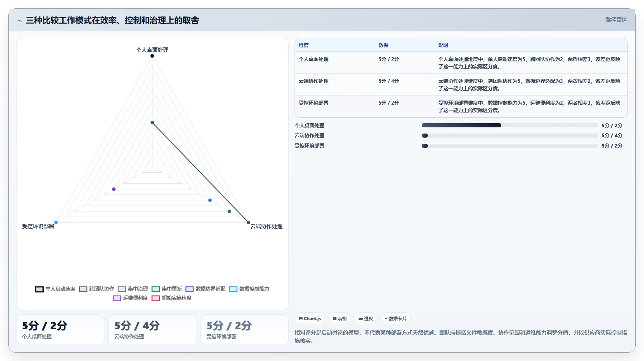This screenshot has width=644, height=361.
Task: Click the 路径雷达 label in header
Action: pos(616,20)
